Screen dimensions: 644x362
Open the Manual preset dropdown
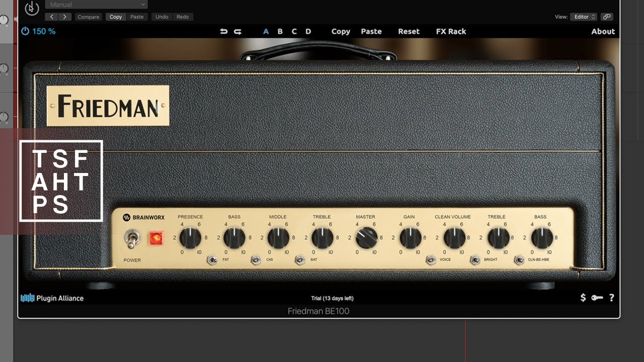coord(96,5)
